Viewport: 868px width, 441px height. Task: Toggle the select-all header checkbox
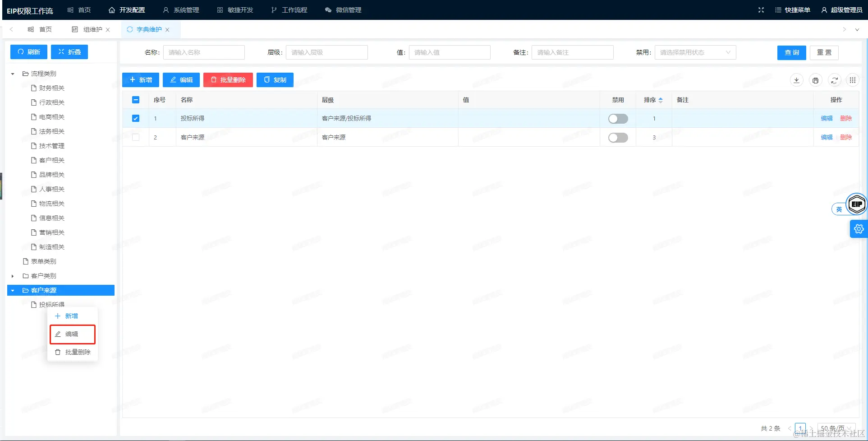tap(136, 100)
